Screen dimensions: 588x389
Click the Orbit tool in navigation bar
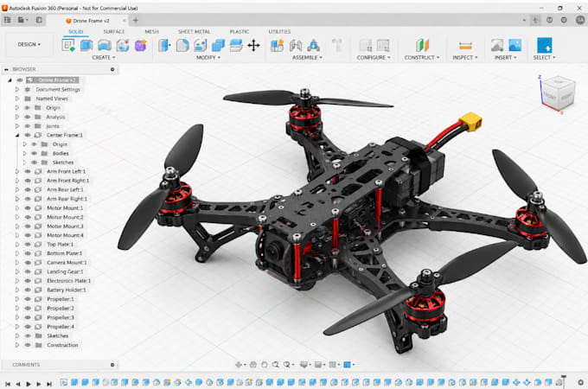click(239, 364)
